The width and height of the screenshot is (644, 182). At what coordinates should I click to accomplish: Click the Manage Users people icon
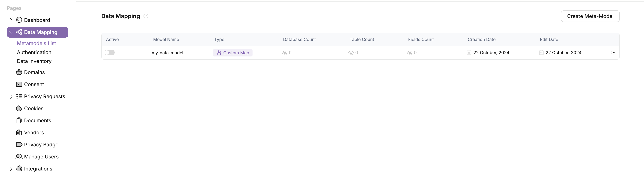click(x=19, y=156)
